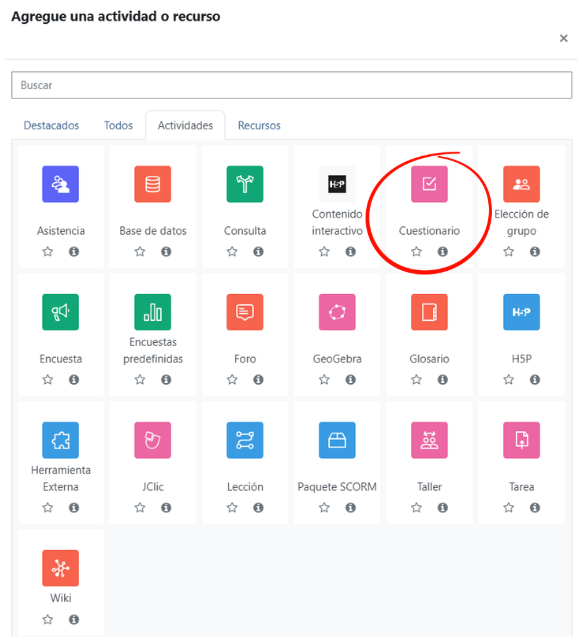Show info for the Consulta activity
This screenshot has height=643, width=582.
click(x=258, y=251)
